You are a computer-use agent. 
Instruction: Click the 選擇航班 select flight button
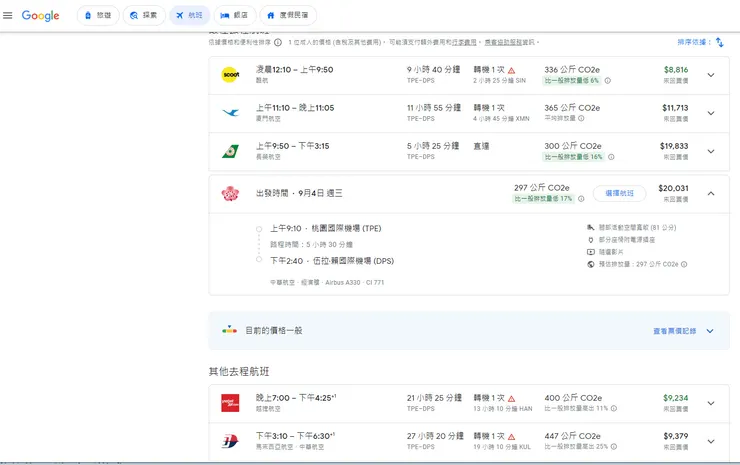(x=619, y=193)
